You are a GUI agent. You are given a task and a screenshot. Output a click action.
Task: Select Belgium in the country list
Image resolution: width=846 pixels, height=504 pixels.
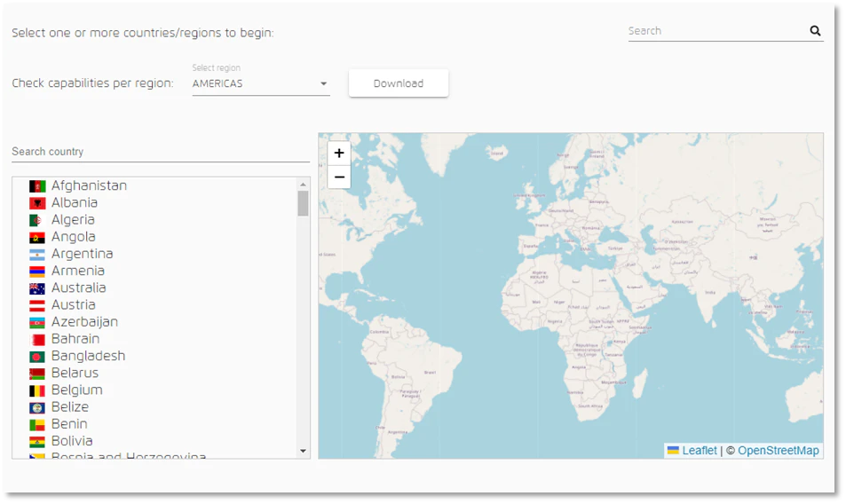77,390
